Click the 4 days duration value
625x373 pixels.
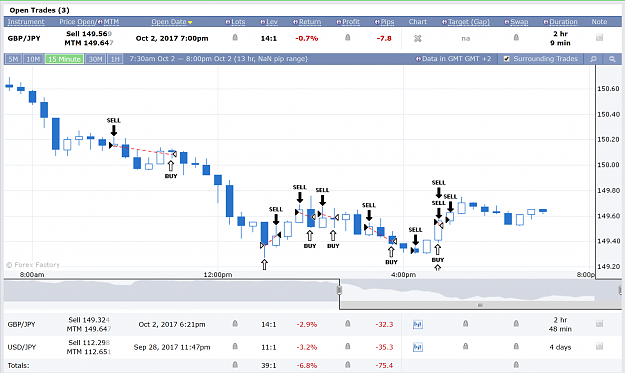tap(560, 347)
